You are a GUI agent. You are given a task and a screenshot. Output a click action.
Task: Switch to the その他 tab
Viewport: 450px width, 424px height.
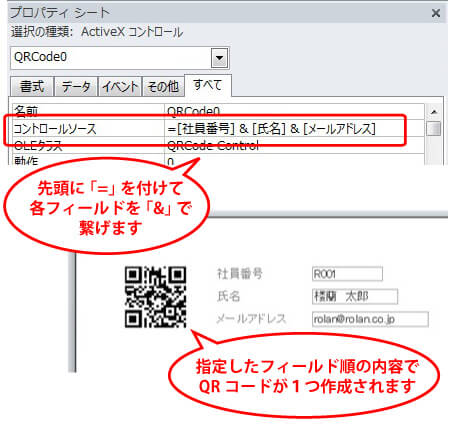pos(163,86)
